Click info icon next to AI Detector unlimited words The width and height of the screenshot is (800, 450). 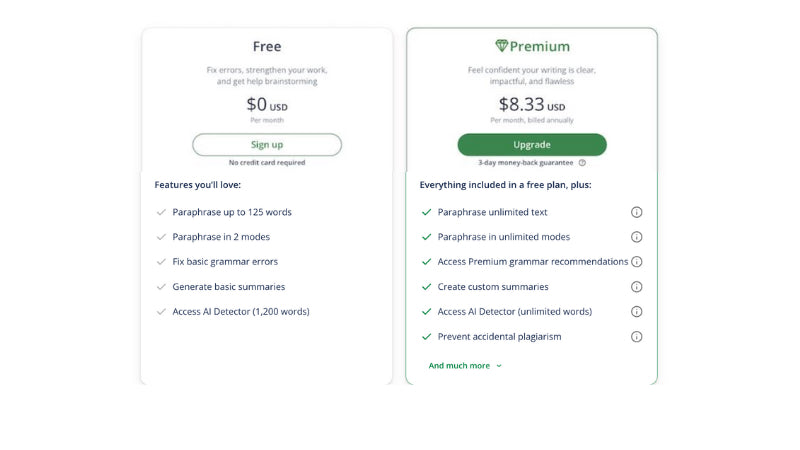(x=636, y=312)
